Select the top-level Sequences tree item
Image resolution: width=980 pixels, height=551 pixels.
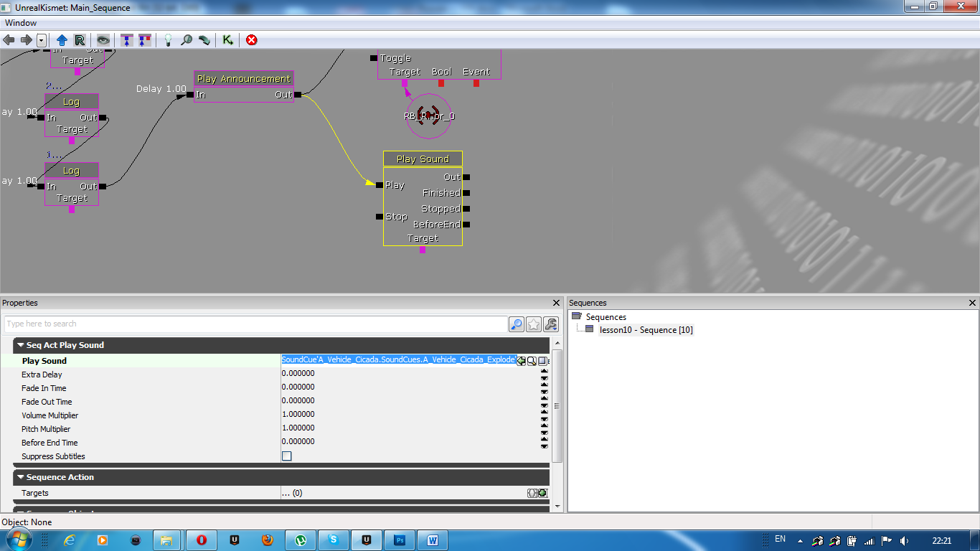click(x=606, y=316)
